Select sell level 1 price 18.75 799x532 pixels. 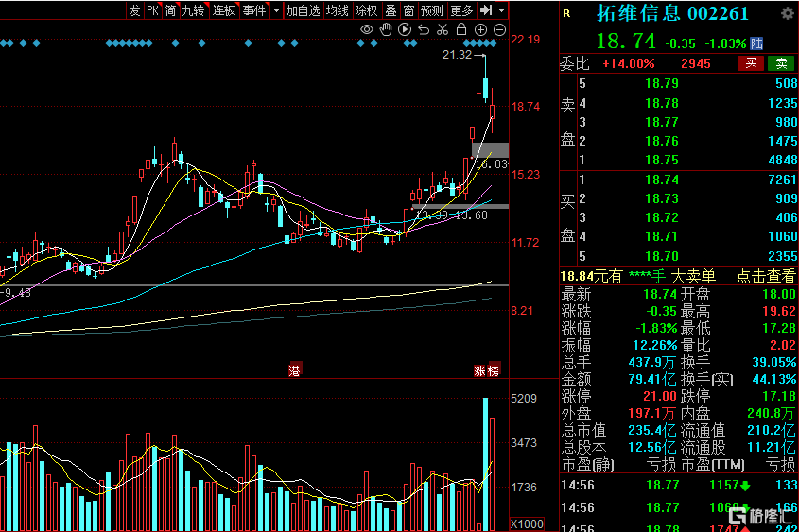pos(661,161)
